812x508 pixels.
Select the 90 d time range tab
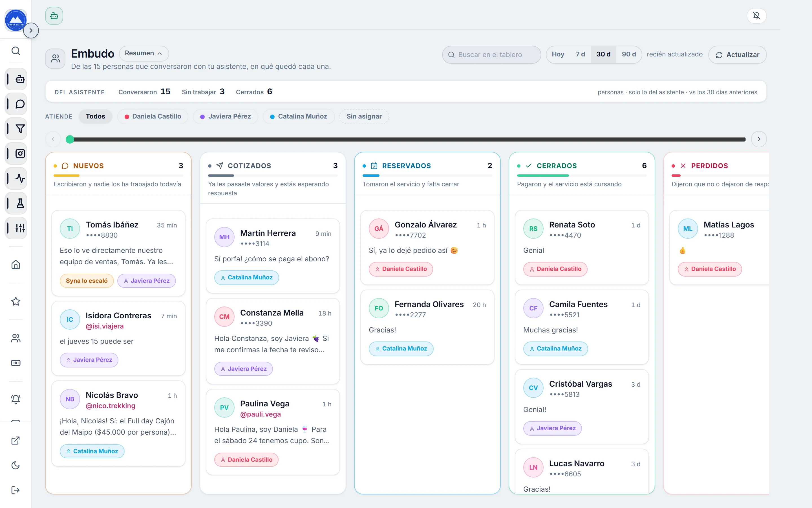click(628, 54)
